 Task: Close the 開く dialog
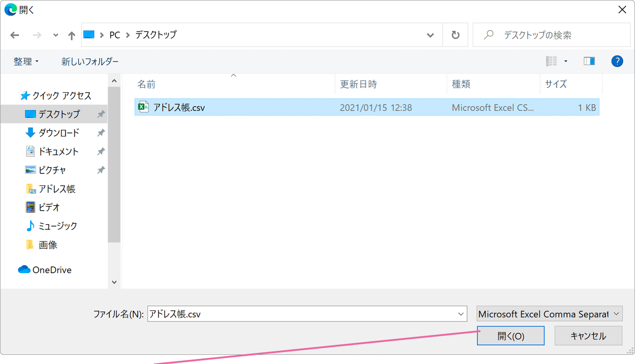[622, 10]
